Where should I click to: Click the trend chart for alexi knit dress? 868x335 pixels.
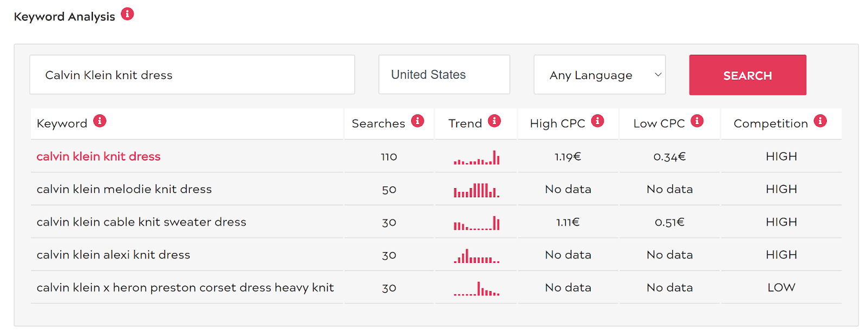pos(476,256)
